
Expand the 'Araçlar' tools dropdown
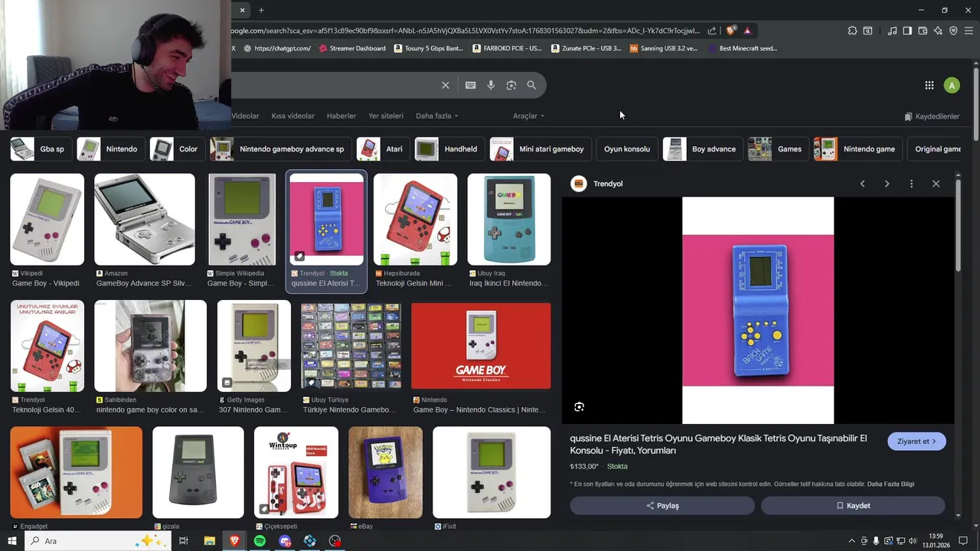coord(528,116)
